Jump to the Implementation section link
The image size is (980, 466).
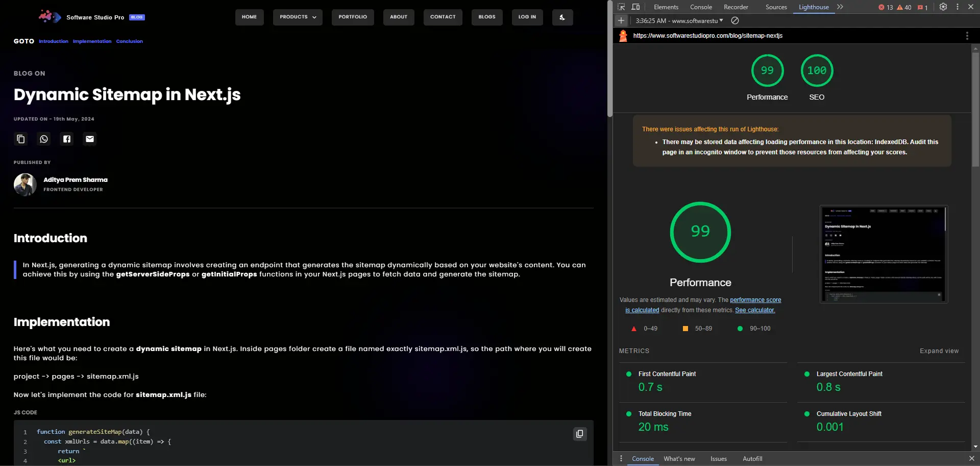(x=92, y=41)
